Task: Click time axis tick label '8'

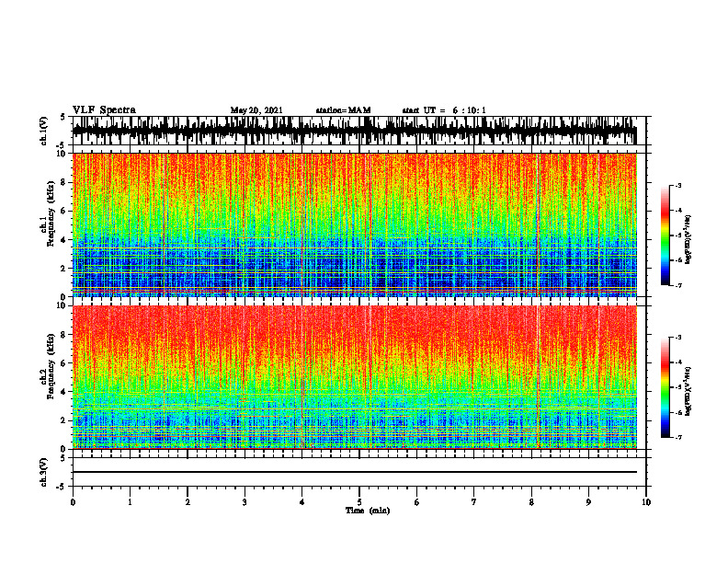Action: (x=531, y=502)
